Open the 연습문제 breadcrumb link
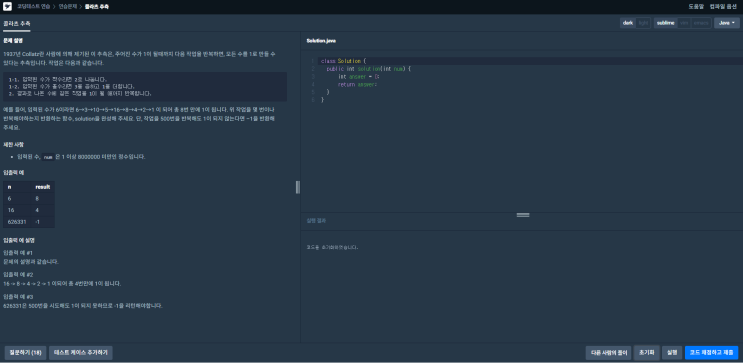Image resolution: width=743 pixels, height=363 pixels. (x=68, y=7)
